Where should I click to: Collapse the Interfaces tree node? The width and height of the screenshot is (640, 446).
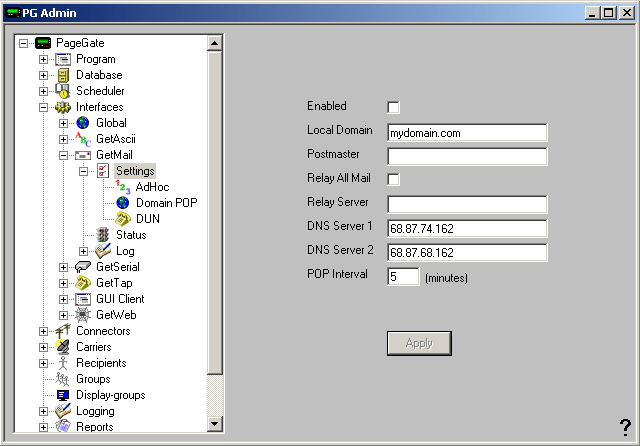pyautogui.click(x=43, y=108)
